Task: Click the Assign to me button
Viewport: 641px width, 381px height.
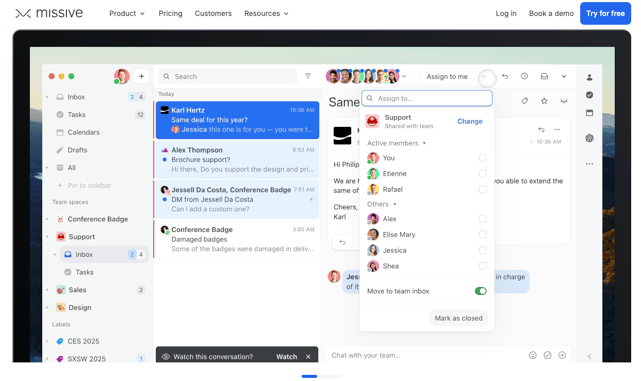Action: 447,76
